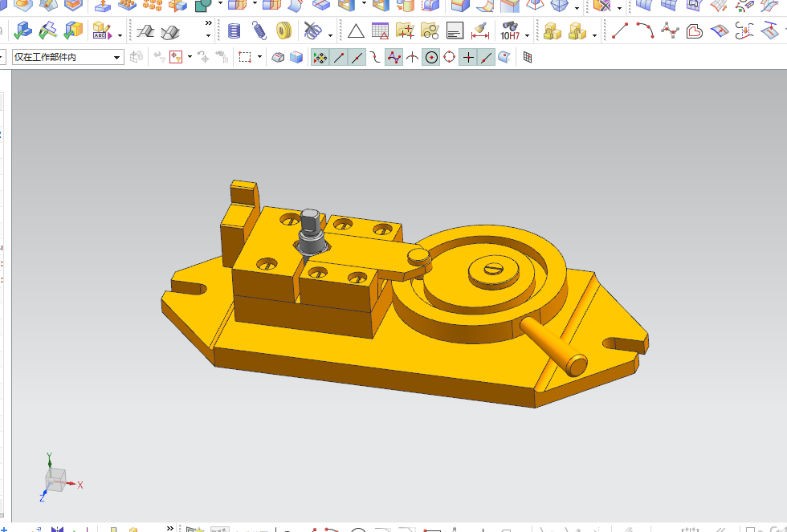
Task: Click the brush with dimension arrow icon
Action: (480, 31)
